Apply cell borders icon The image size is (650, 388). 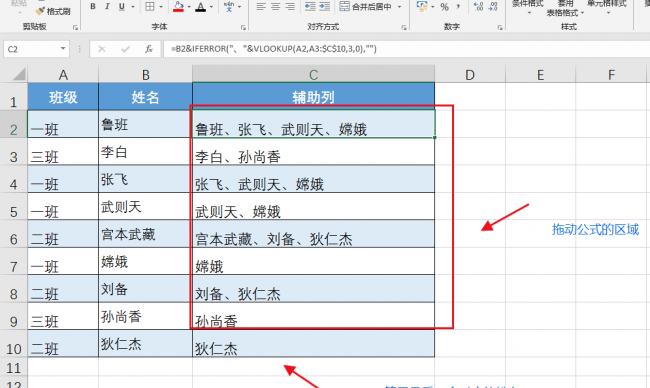[x=150, y=7]
